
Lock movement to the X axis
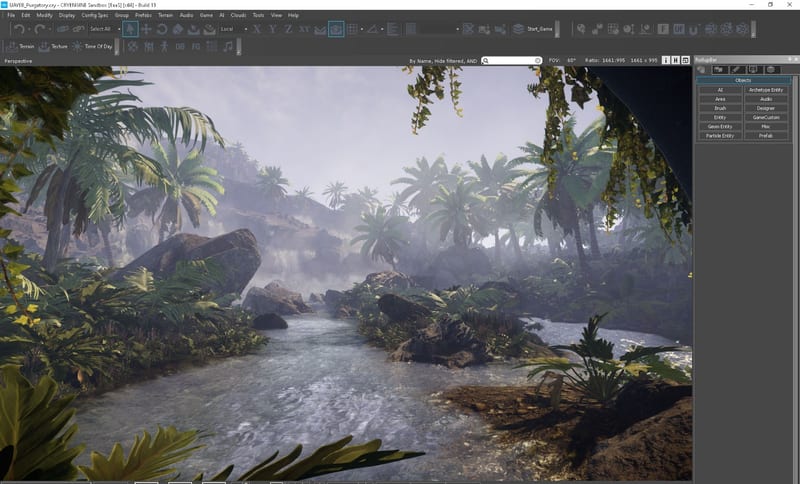(257, 29)
